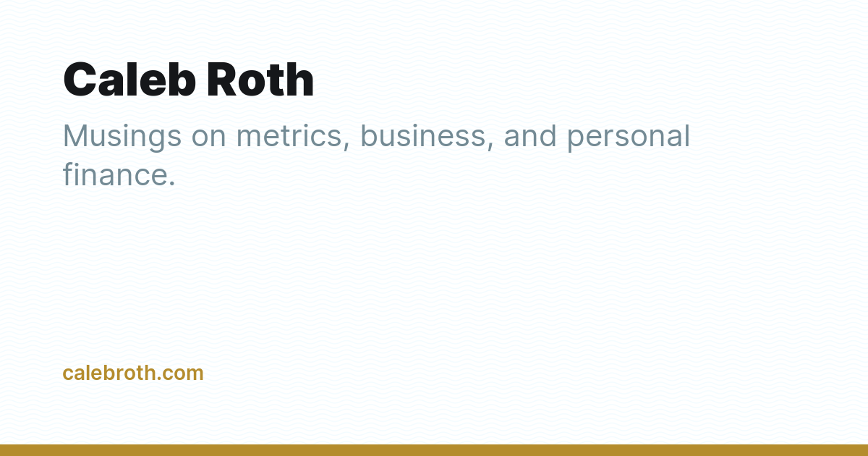Click the word "finance." on second line
868x456 pixels.
coord(119,174)
